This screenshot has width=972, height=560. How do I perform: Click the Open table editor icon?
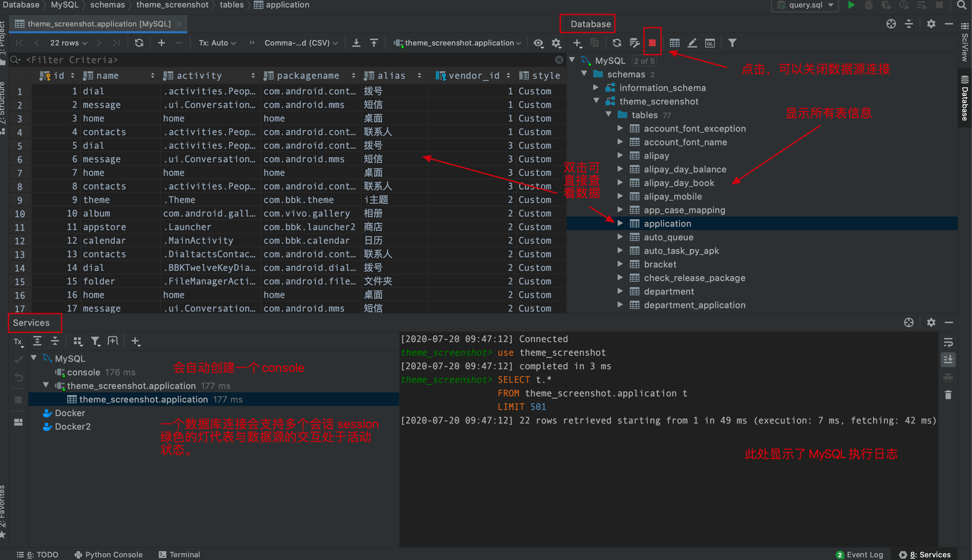coord(674,43)
